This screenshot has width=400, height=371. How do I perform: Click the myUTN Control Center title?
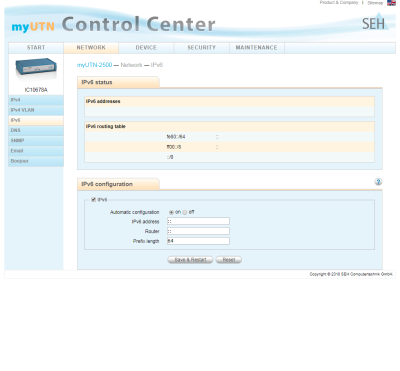tap(113, 25)
